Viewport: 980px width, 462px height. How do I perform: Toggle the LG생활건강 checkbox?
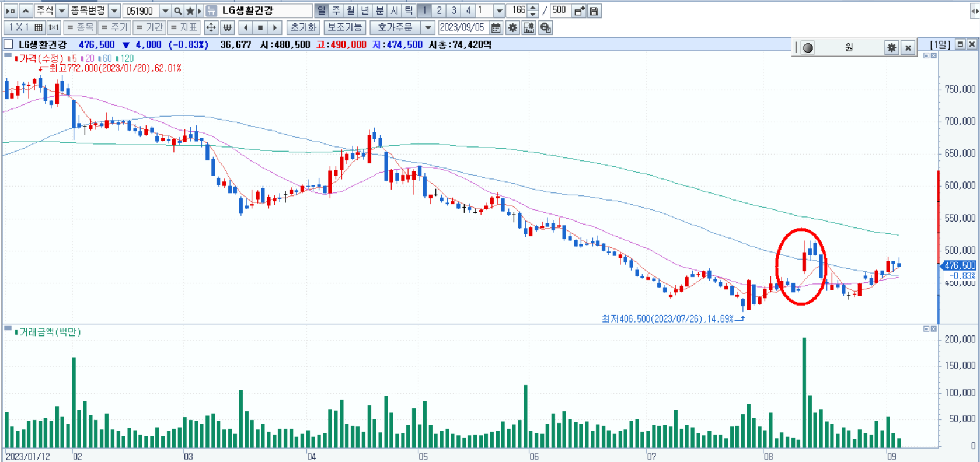9,44
